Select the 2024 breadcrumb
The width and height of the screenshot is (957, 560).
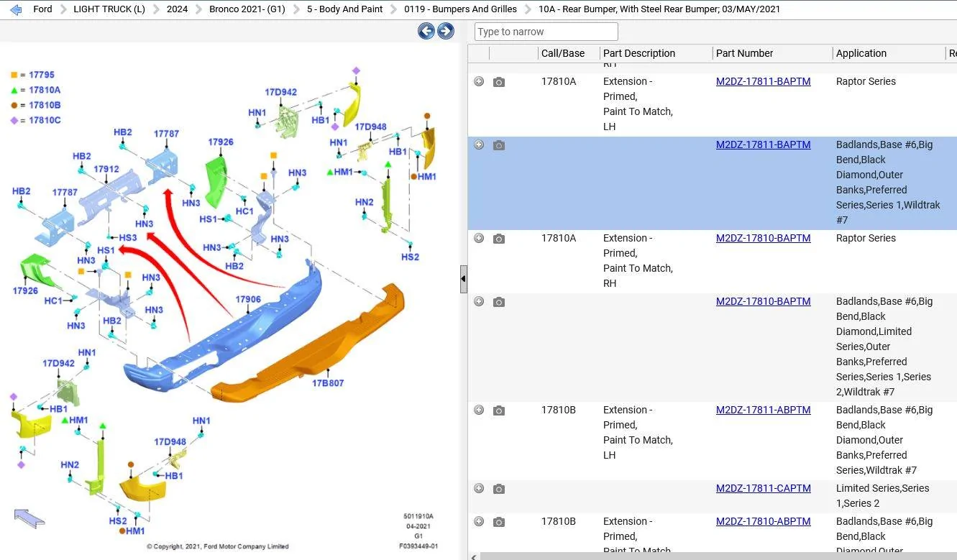tap(177, 9)
